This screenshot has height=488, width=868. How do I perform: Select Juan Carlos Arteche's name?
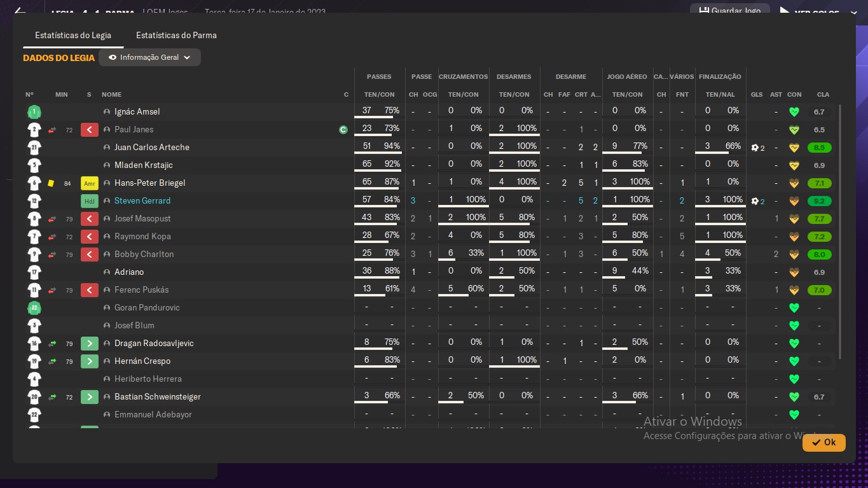pos(152,147)
